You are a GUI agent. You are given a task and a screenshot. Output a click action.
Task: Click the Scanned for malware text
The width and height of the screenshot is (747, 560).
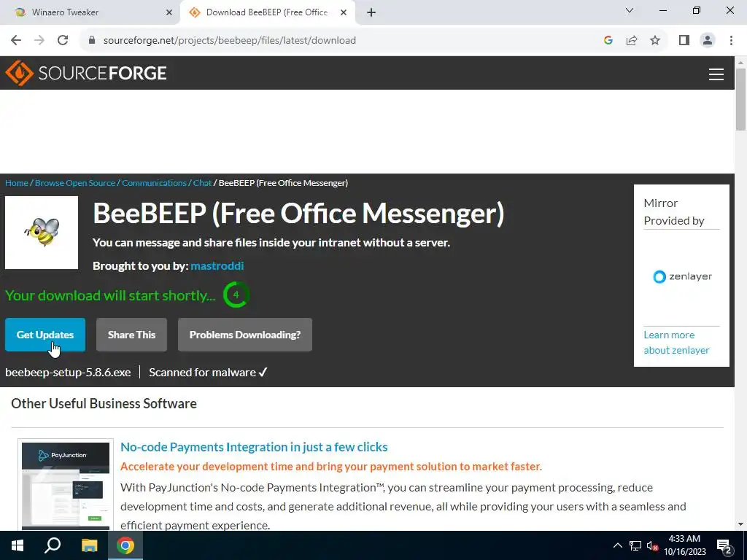[x=208, y=373]
